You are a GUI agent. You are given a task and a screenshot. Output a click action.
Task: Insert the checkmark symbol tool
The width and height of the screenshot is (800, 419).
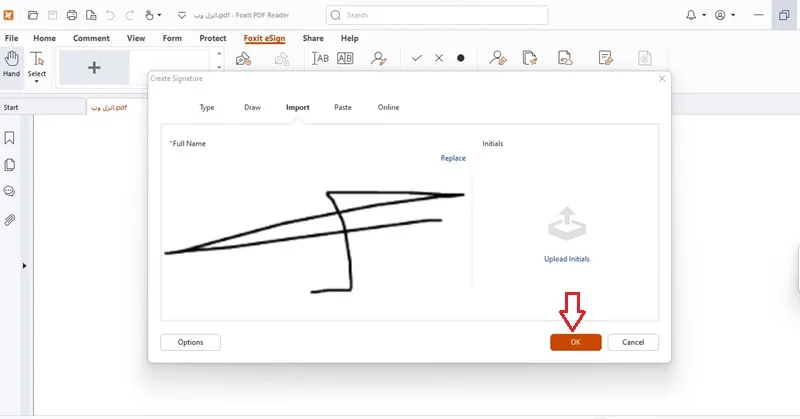[417, 58]
